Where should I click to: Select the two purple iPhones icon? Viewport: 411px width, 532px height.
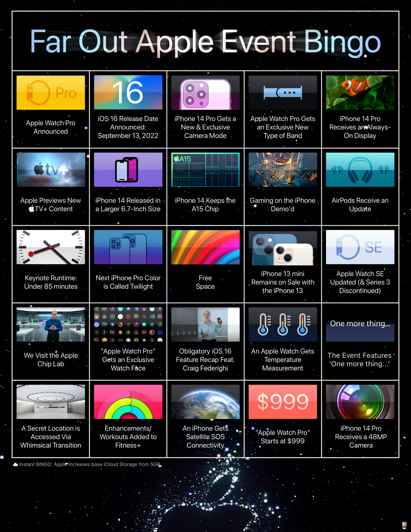[x=128, y=170]
